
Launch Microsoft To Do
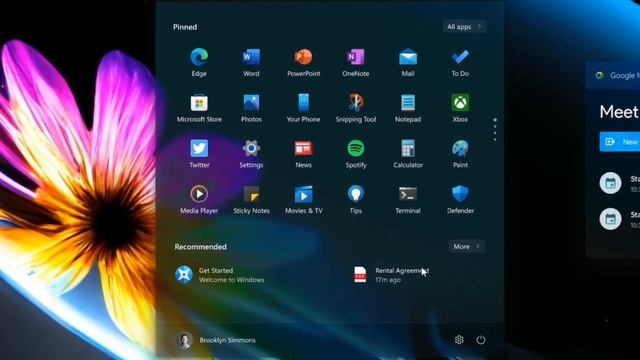[460, 62]
